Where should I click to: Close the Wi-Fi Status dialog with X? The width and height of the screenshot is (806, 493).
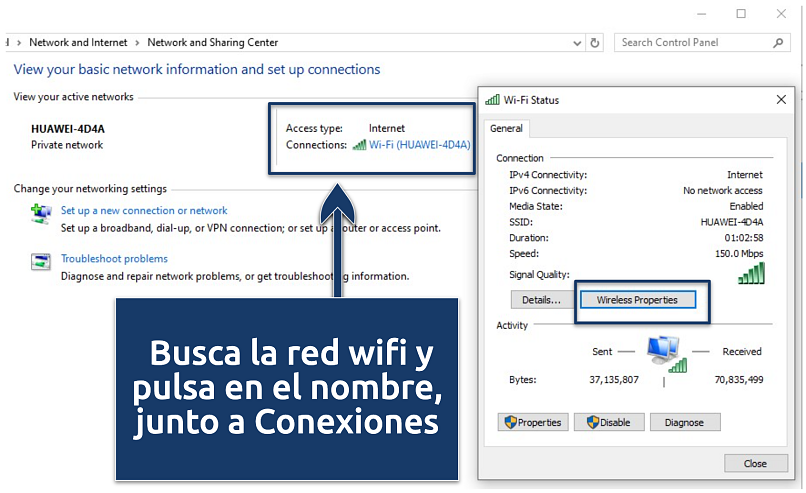coord(781,99)
